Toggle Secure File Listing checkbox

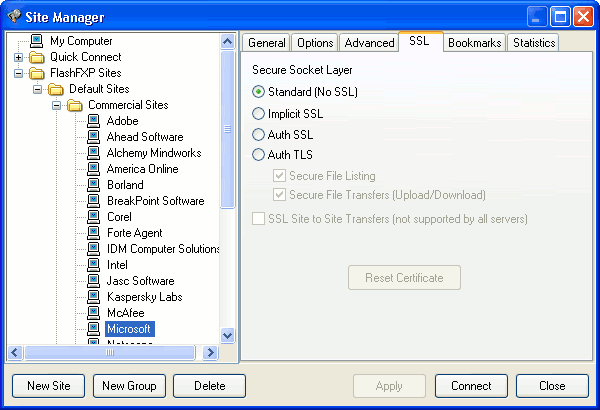pos(279,176)
